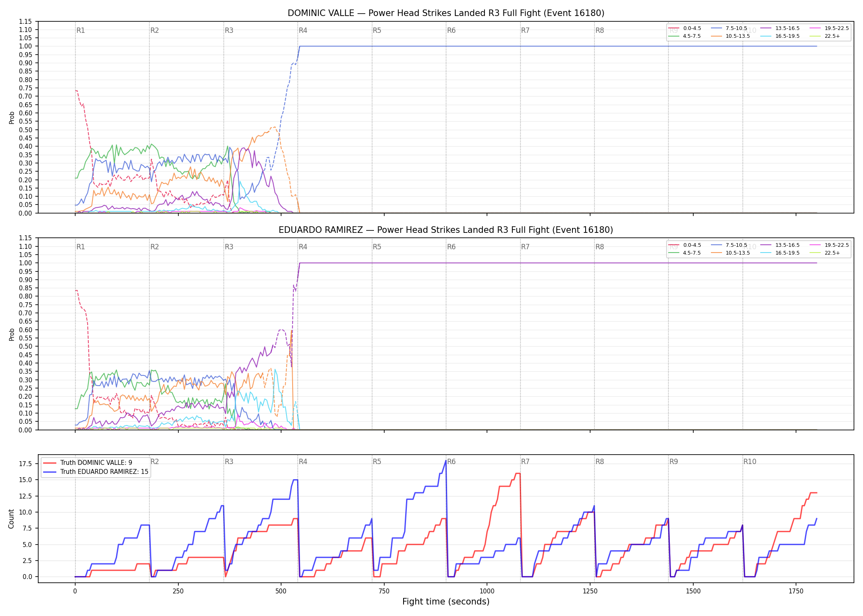This screenshot has width=863, height=616.
Task: Click 'Truth EDUARDO RAMIREZ: 15' legend entry
Action: (96, 472)
